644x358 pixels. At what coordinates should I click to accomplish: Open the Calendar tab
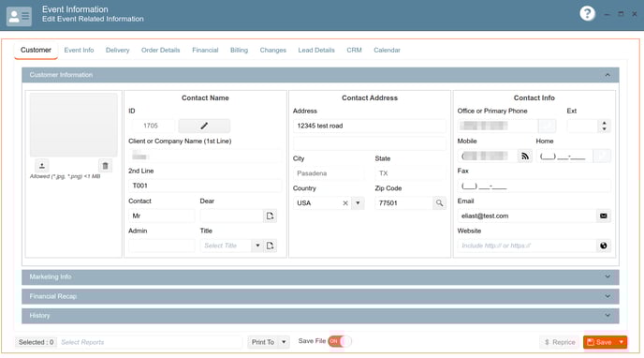pyautogui.click(x=387, y=51)
